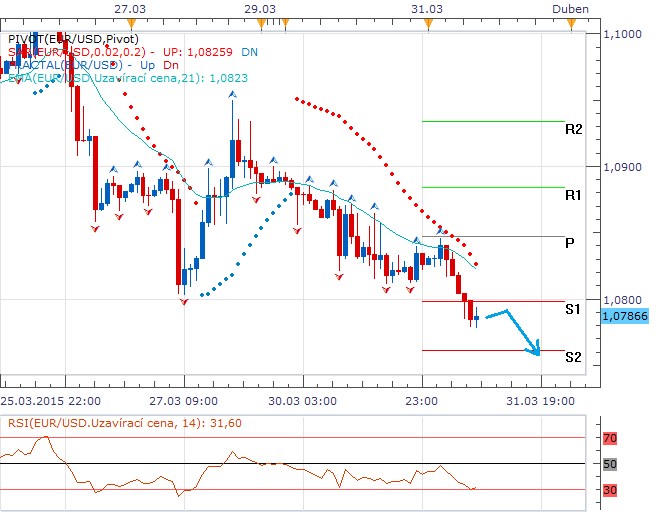The width and height of the screenshot is (658, 512).
Task: Click the R2 resistance level label
Action: (x=573, y=129)
